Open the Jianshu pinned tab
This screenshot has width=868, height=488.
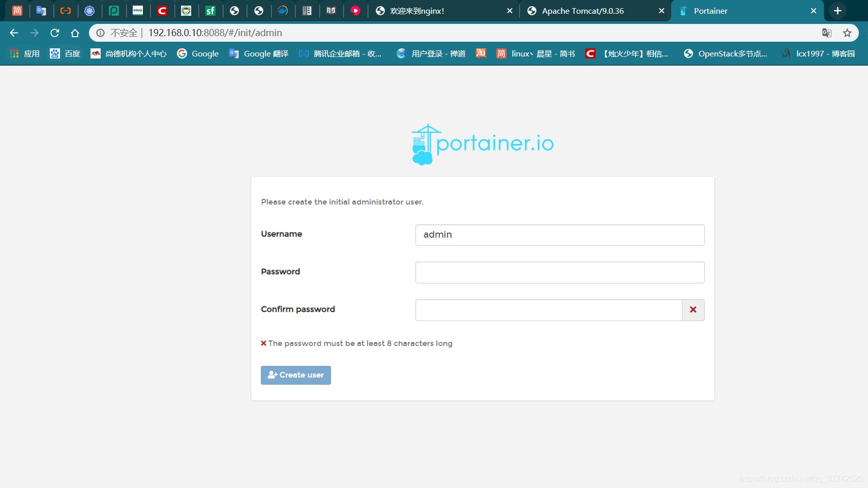click(x=17, y=11)
